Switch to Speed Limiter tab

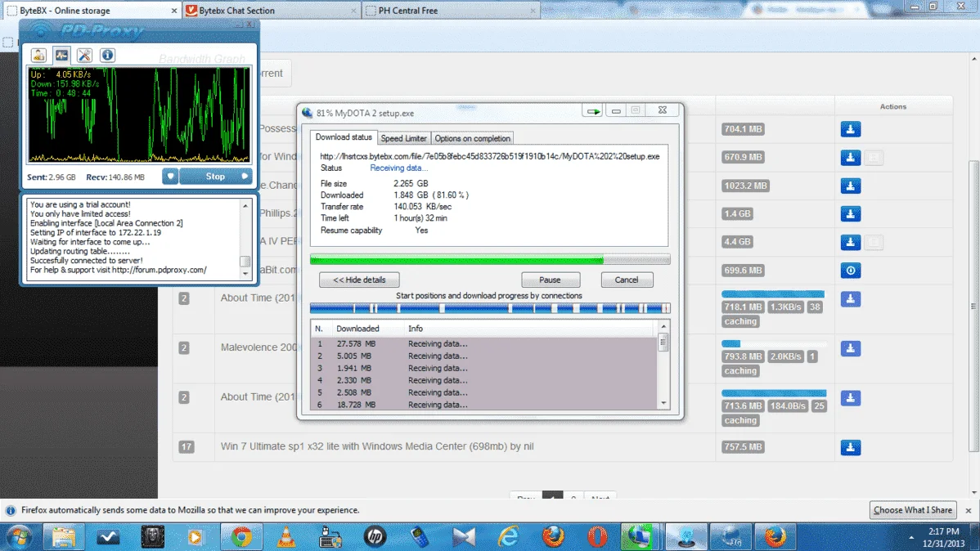pos(404,139)
